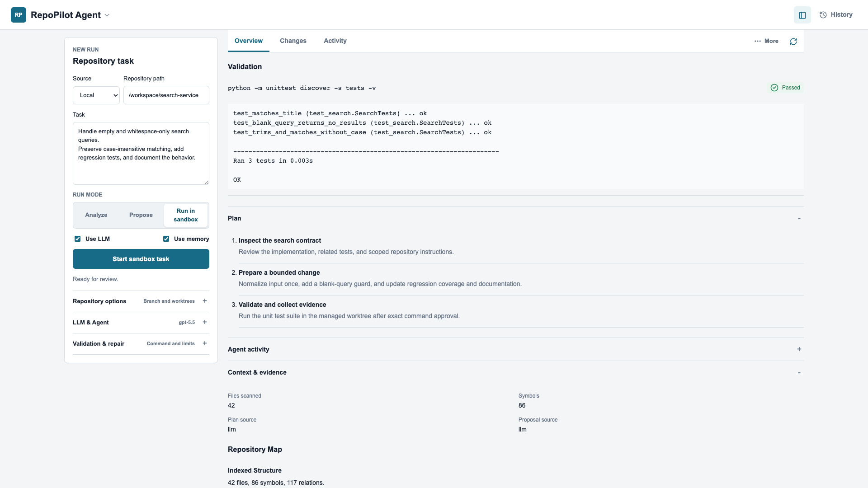Open the RepoPilot Agent title chevron
The width and height of the screenshot is (868, 488).
(x=107, y=15)
